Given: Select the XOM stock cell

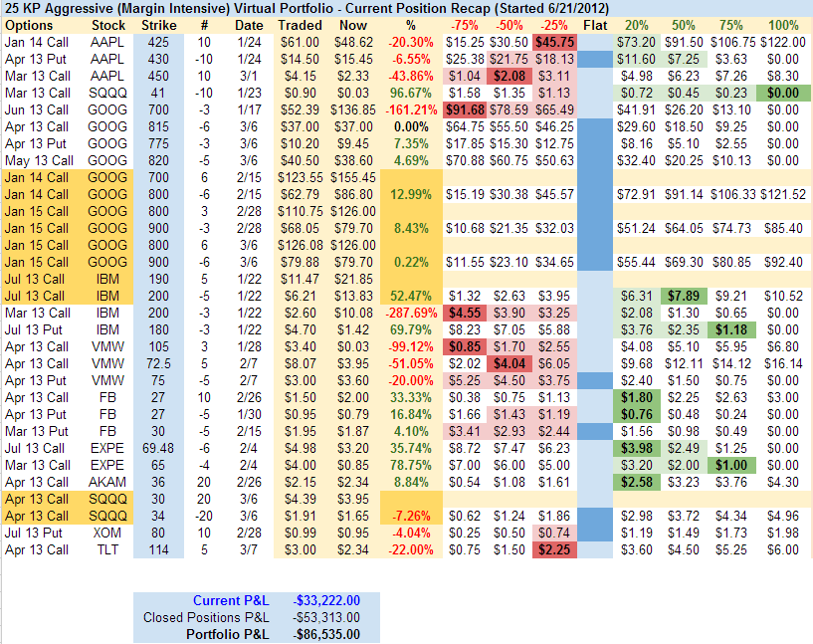Looking at the screenshot, I should [x=107, y=533].
